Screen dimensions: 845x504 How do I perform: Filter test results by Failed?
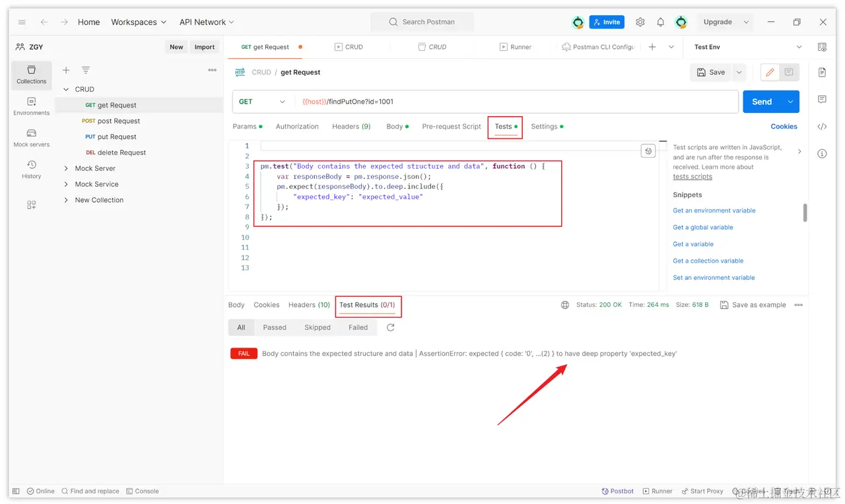click(358, 327)
